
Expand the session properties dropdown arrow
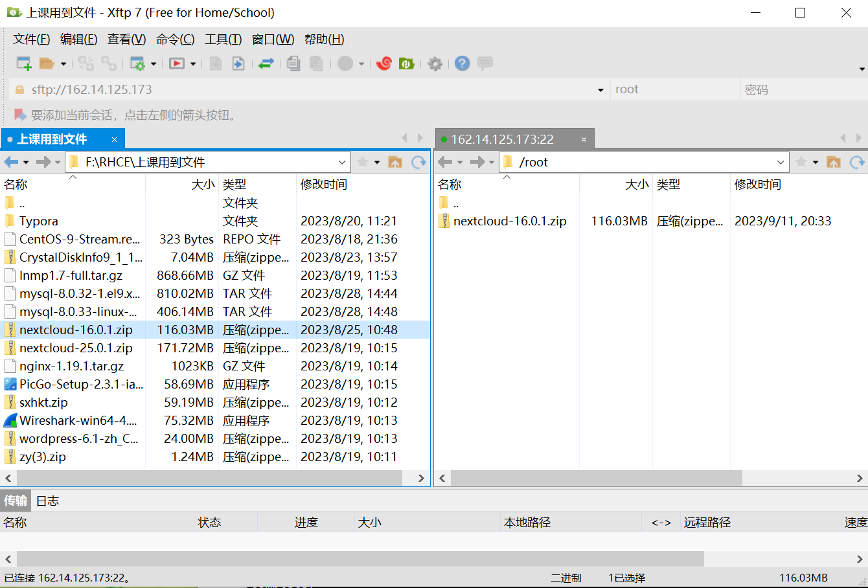click(154, 64)
